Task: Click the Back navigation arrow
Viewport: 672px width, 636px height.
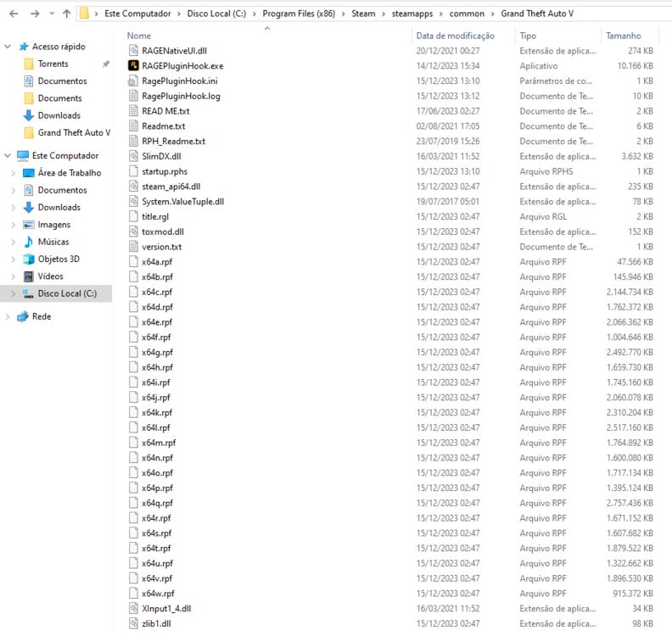Action: pyautogui.click(x=14, y=14)
